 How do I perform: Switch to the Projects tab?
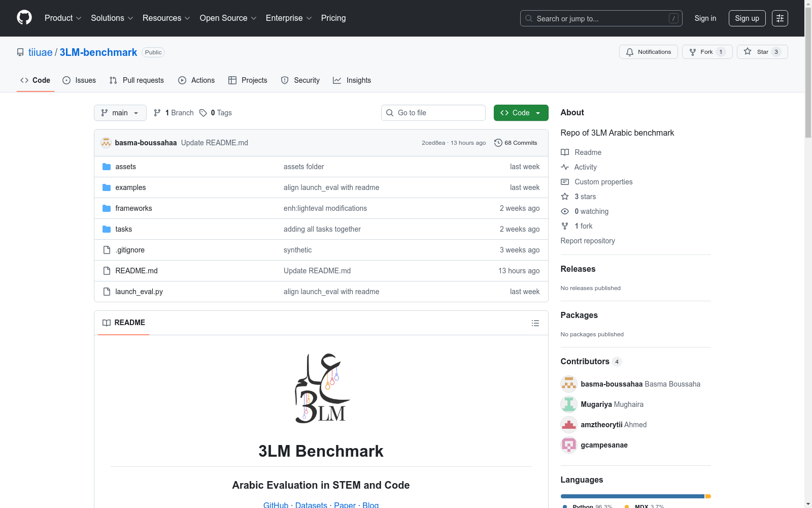coord(248,80)
